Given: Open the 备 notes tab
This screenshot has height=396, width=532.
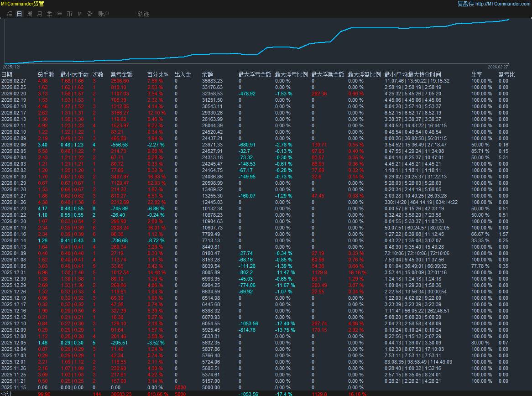Looking at the screenshot, I should coord(89,14).
